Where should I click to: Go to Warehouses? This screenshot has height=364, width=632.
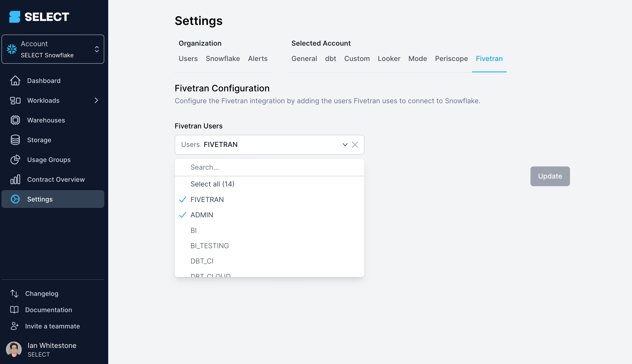tap(46, 120)
